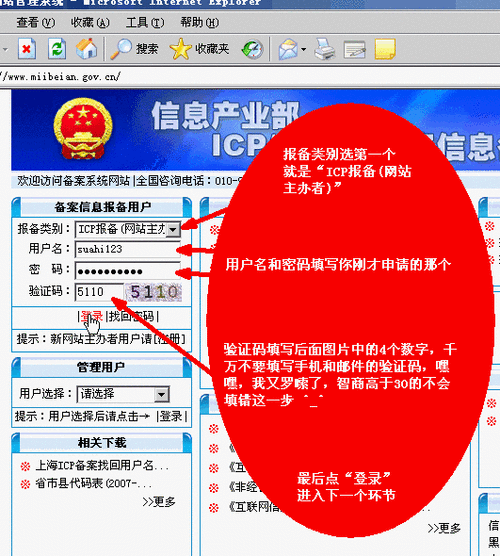Open the Favorites (收藏夹) star
The height and width of the screenshot is (556, 500).
coord(199,49)
